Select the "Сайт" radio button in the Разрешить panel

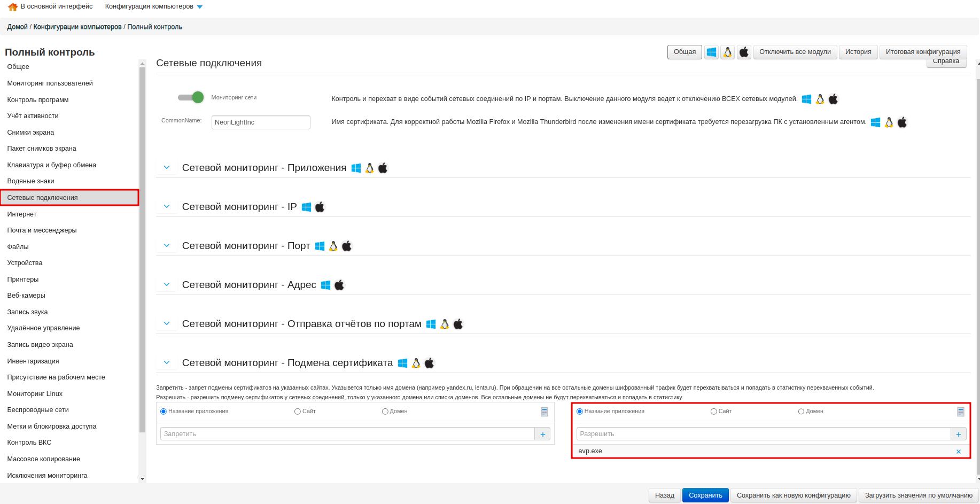(x=713, y=411)
